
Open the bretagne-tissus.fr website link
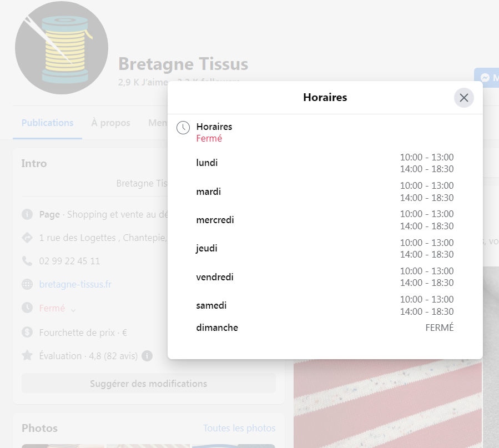pos(75,284)
